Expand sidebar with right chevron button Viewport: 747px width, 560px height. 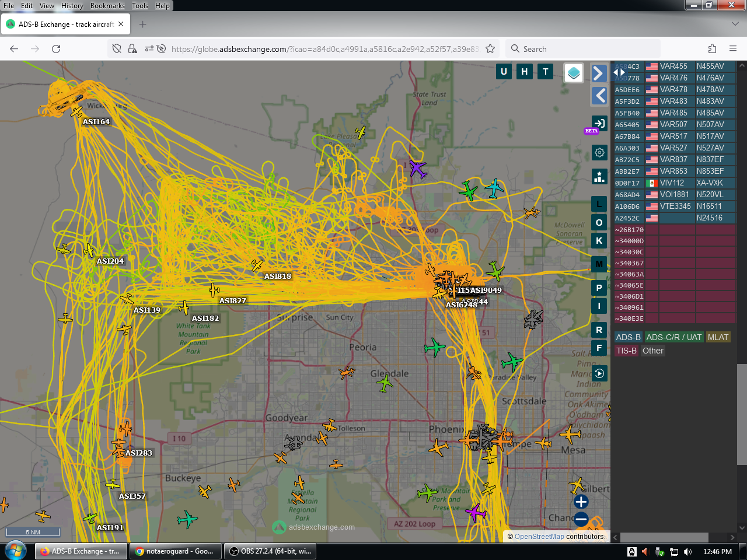599,73
